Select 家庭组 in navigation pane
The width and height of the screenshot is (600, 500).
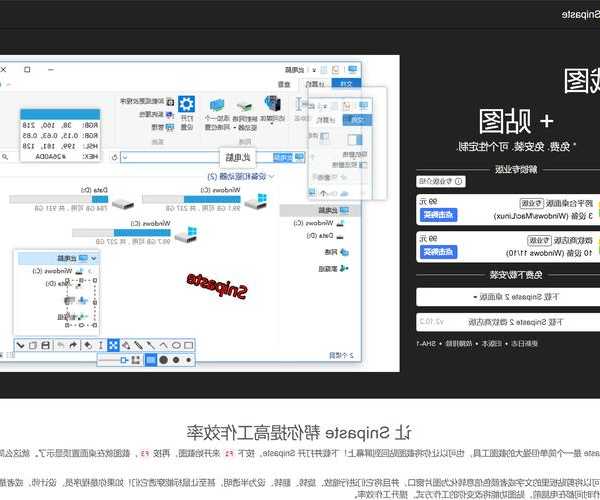[333, 269]
